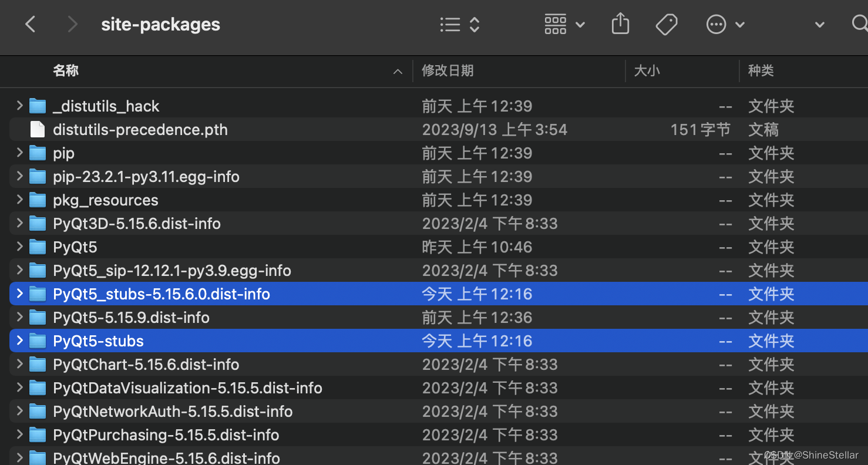Screen dimensions: 868x465
Task: Click the 2023/9/13 上午 3:54 date
Action: coord(494,130)
